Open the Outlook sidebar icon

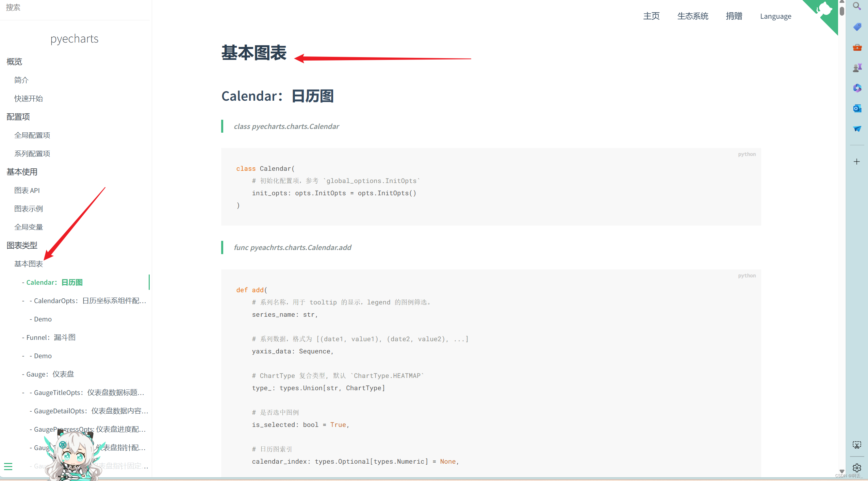click(857, 109)
